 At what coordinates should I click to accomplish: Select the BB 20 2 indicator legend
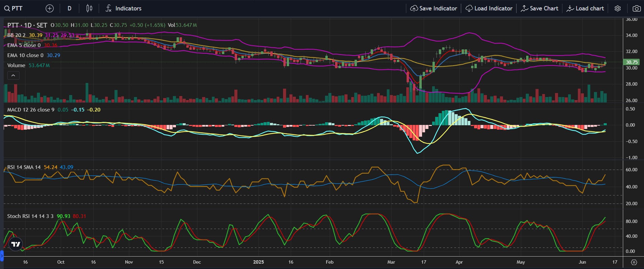(16, 35)
